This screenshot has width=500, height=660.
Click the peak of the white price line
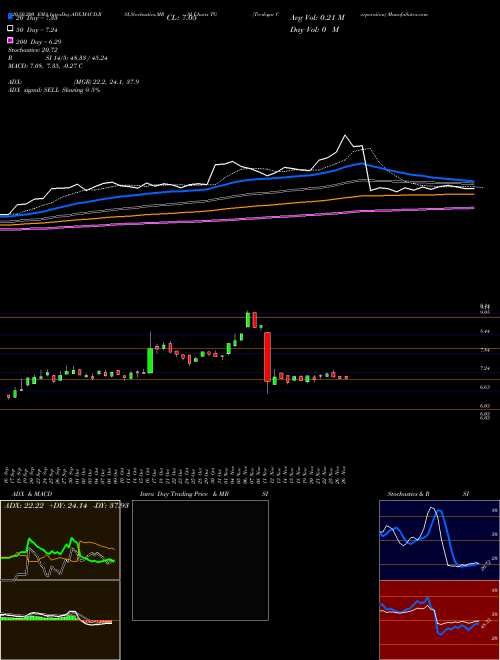345,136
